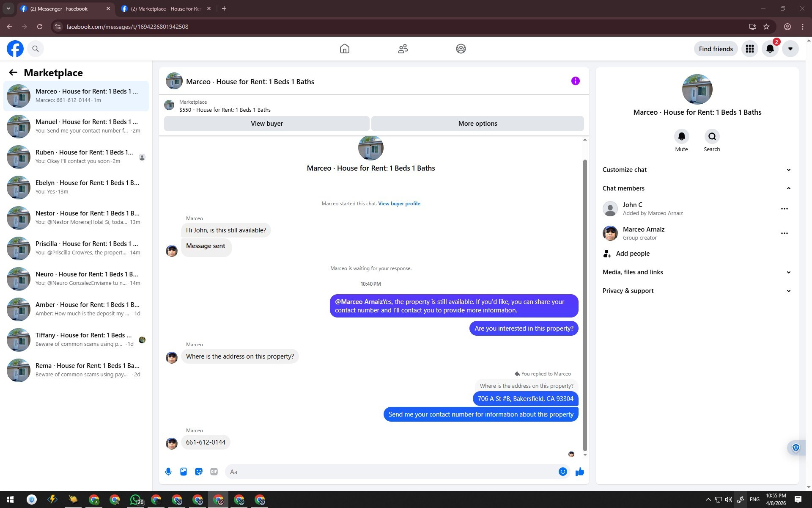This screenshot has width=812, height=508.
Task: Open the sticker picker icon
Action: pyautogui.click(x=199, y=472)
